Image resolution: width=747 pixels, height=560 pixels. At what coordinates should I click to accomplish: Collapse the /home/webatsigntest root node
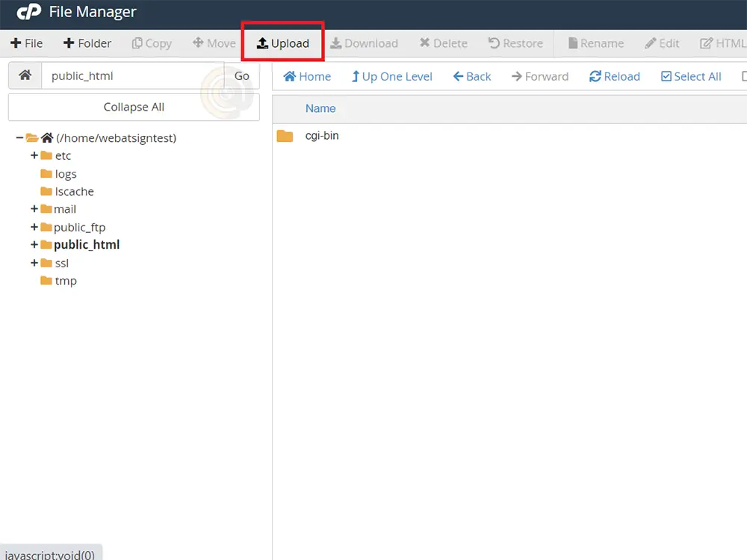[x=19, y=137]
